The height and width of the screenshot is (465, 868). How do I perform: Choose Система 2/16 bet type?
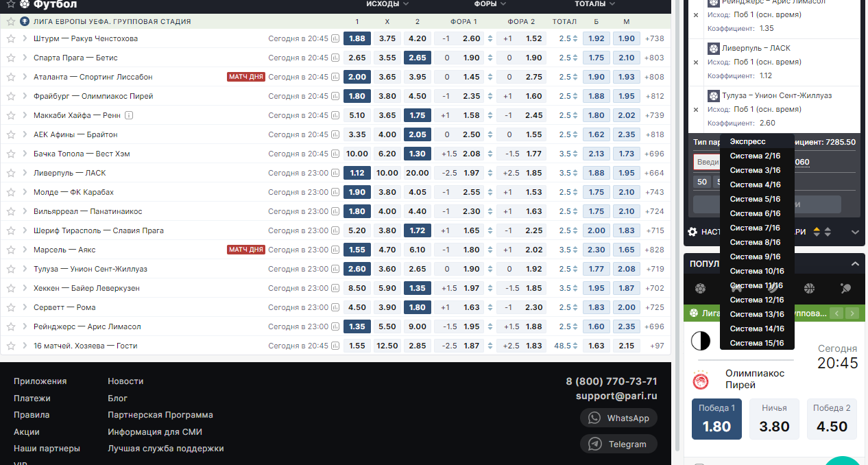757,156
